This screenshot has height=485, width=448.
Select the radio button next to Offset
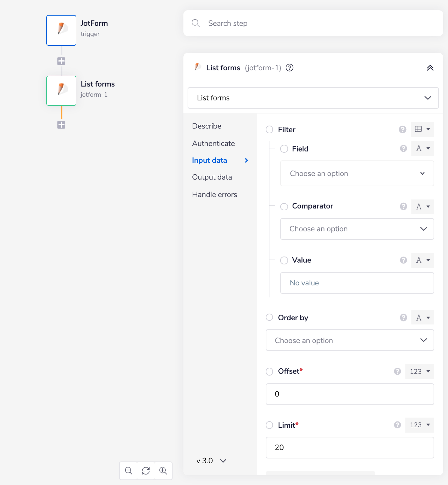(269, 371)
